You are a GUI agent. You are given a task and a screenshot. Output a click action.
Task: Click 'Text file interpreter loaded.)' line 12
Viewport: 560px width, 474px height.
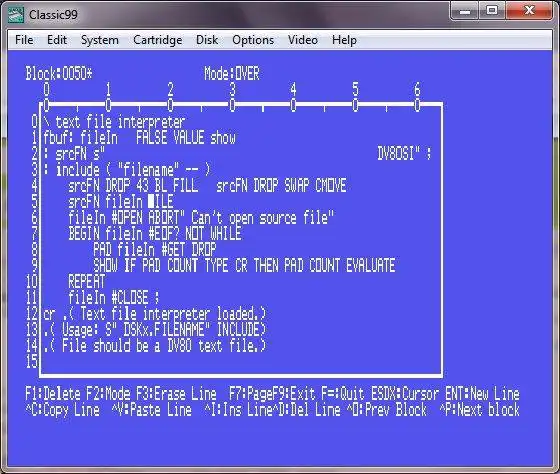coord(173,313)
